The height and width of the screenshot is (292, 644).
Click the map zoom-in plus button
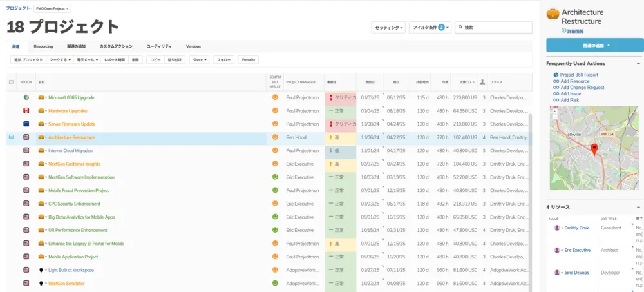coord(554,111)
